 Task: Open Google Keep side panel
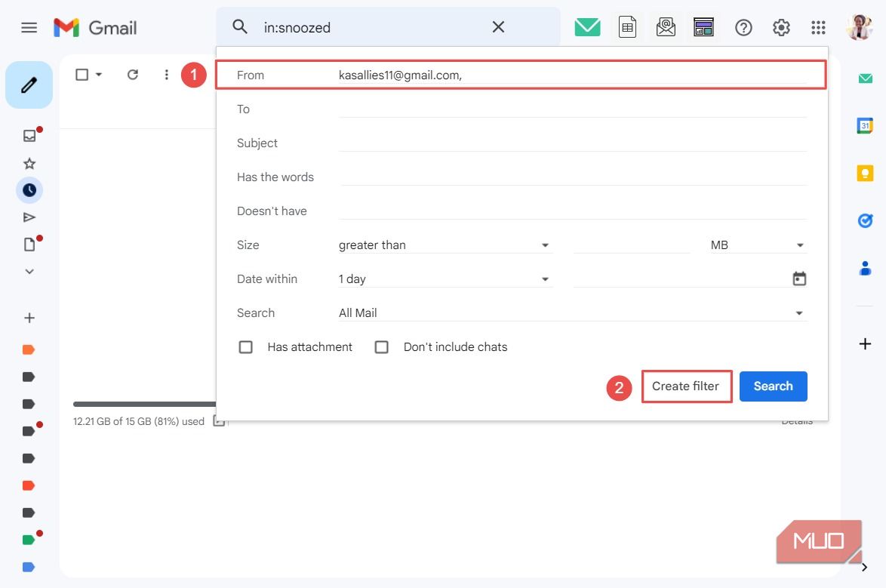(x=865, y=172)
